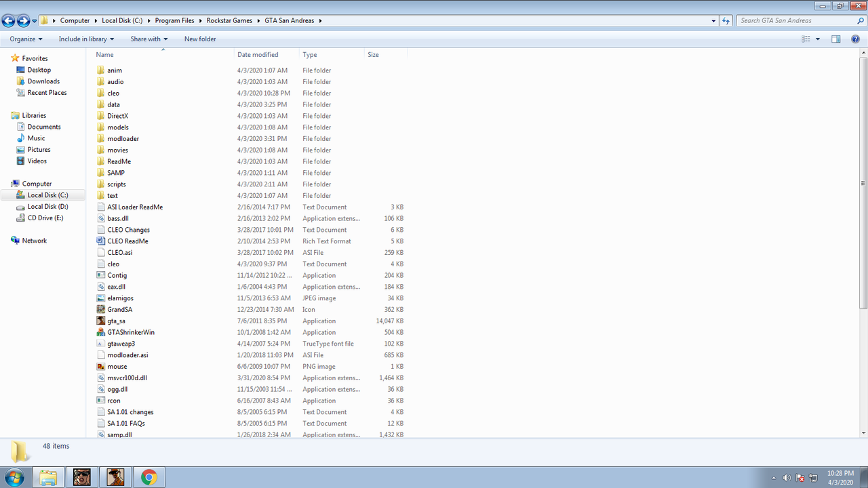Click the volume speaker tray icon
Screen dimensions: 868x488
[x=787, y=478]
